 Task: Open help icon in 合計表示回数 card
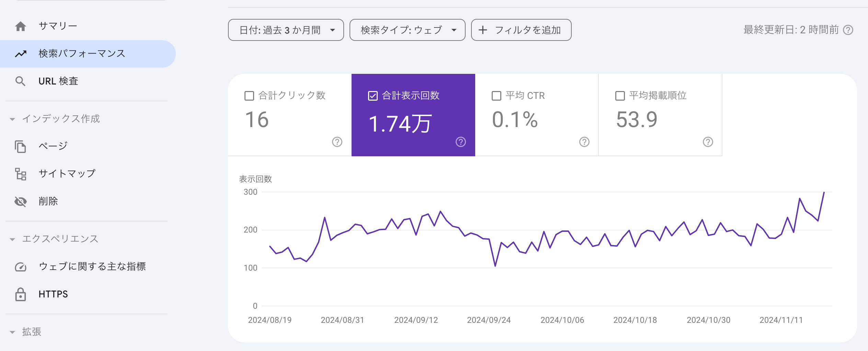coord(461,142)
